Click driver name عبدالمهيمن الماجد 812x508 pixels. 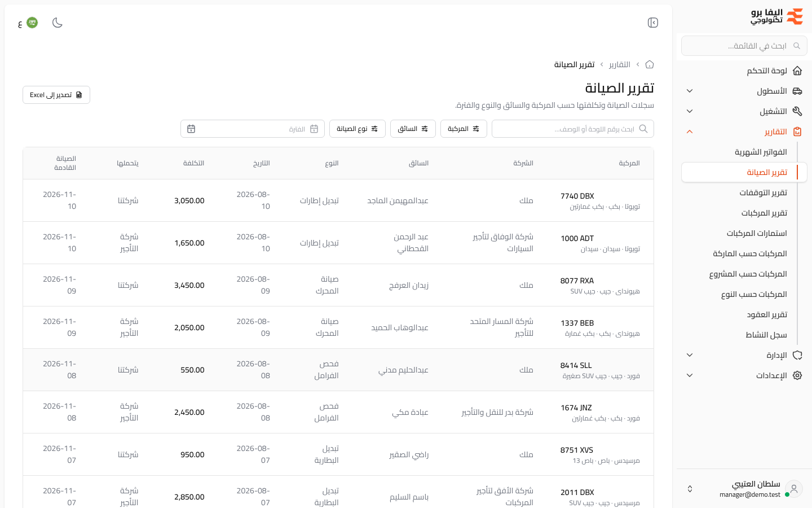click(398, 200)
